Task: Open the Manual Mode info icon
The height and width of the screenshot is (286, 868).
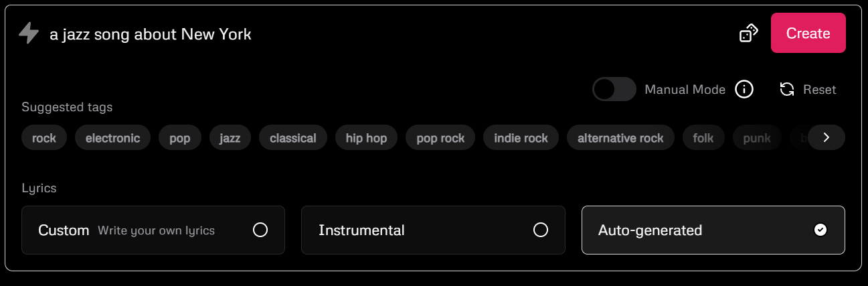Action: tap(744, 89)
